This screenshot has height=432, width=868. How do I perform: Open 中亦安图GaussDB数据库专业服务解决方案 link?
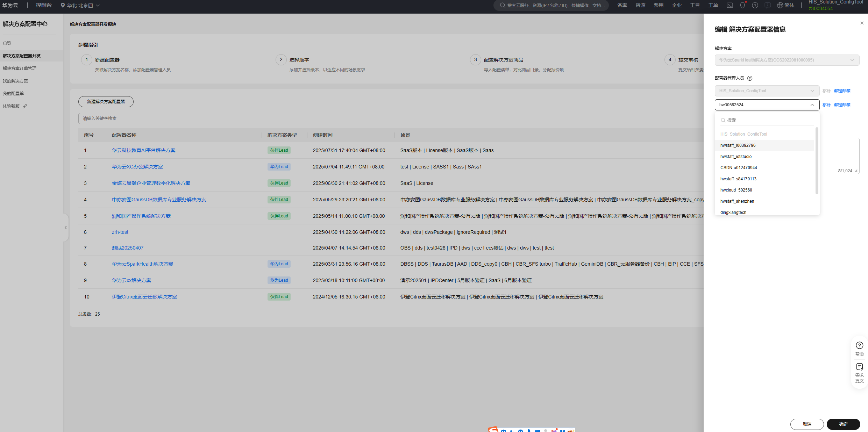click(159, 200)
